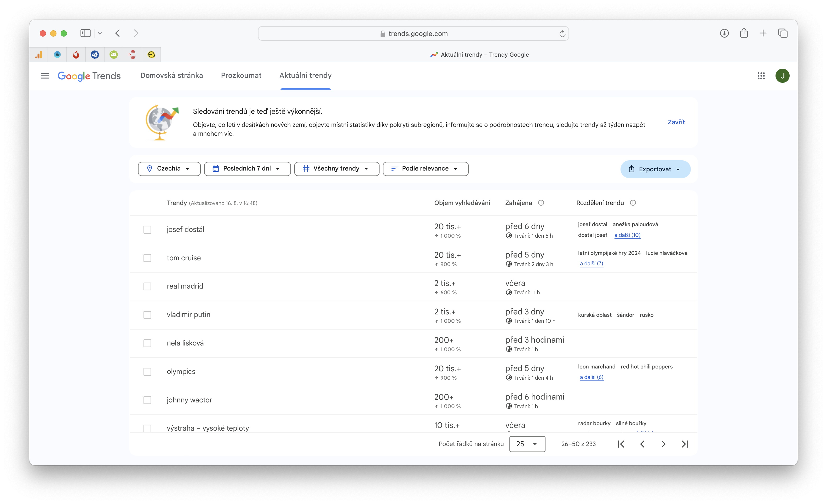Screen dimensions: 827x504
Task: Go to the Domovská stránka tab
Action: [171, 75]
